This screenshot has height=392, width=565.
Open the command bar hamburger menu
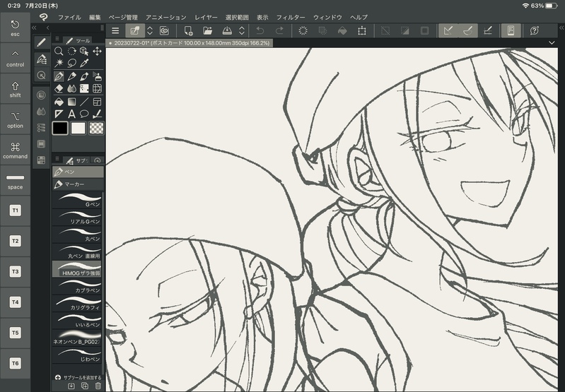(x=115, y=31)
